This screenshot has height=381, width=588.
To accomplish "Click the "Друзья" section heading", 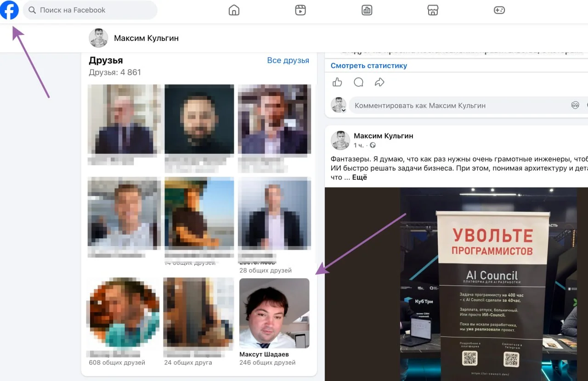I will pyautogui.click(x=106, y=61).
